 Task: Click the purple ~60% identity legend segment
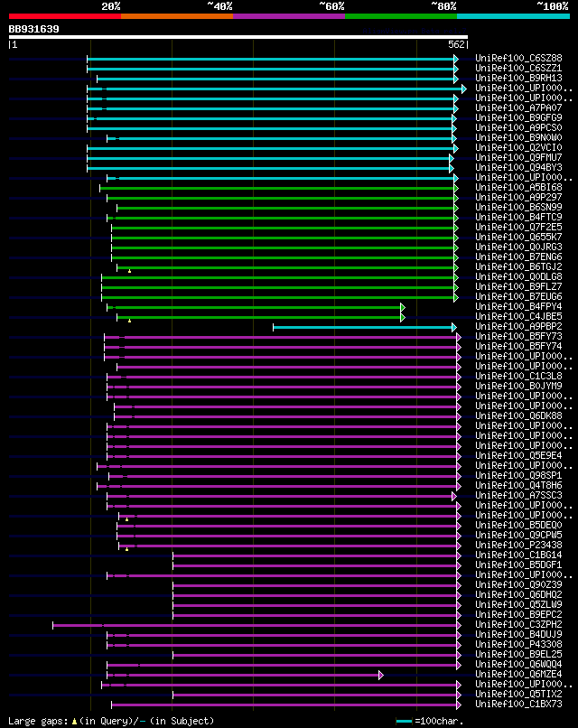click(289, 16)
